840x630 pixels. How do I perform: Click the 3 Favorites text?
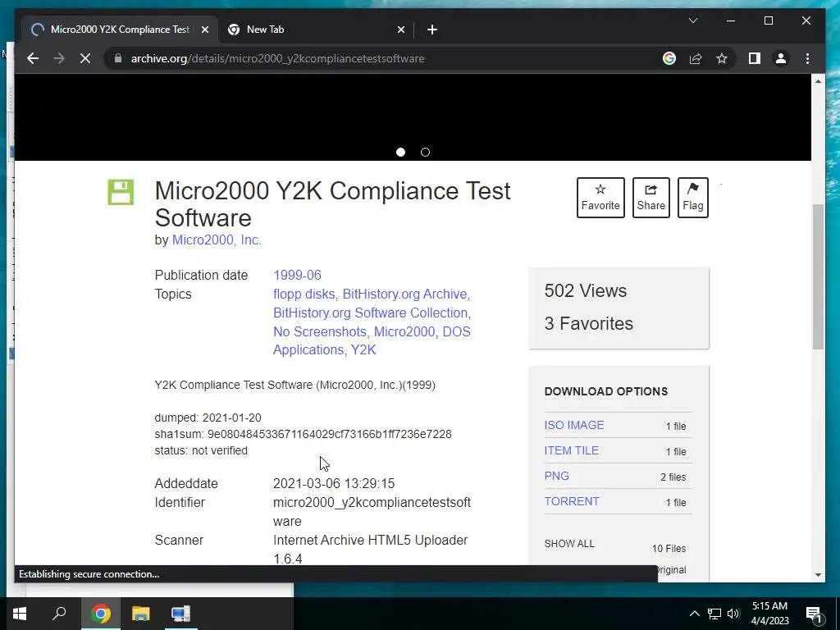[589, 323]
